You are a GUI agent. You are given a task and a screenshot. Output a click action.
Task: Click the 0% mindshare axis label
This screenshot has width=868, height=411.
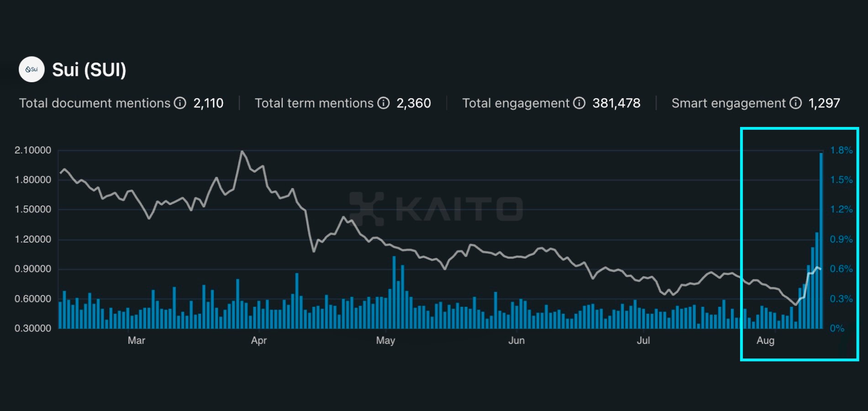click(x=837, y=328)
